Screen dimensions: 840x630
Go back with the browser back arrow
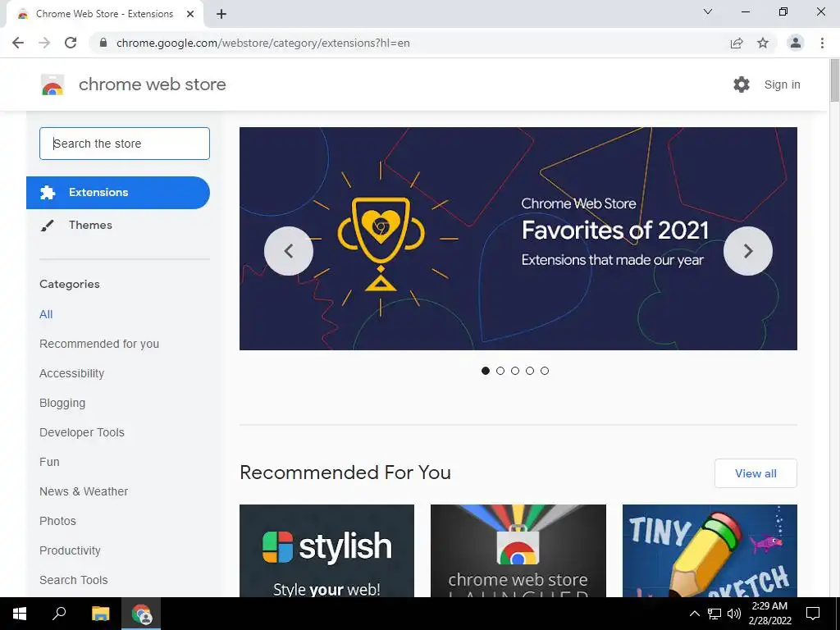point(18,43)
